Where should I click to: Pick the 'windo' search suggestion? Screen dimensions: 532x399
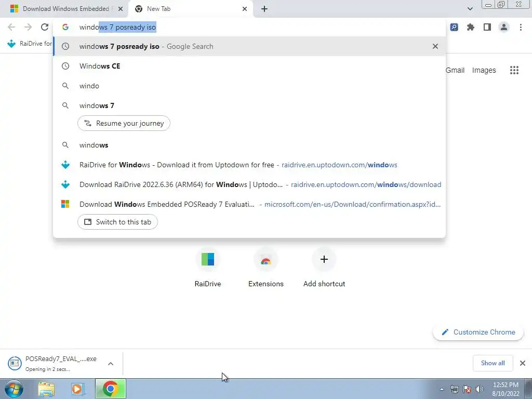249,86
